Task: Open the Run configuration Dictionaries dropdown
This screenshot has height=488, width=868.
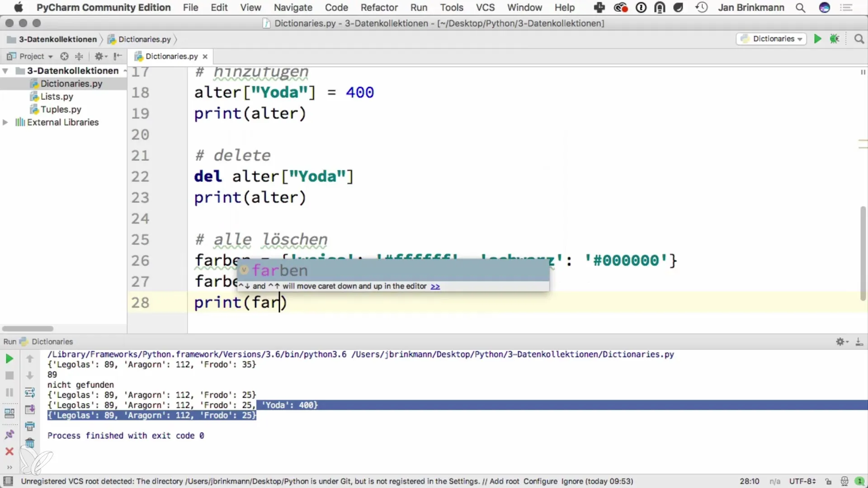Action: pyautogui.click(x=772, y=39)
